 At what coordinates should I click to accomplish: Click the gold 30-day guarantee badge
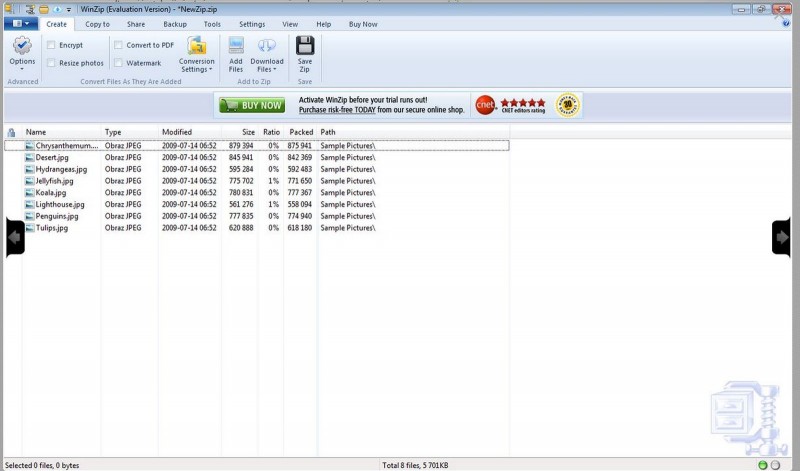(567, 105)
